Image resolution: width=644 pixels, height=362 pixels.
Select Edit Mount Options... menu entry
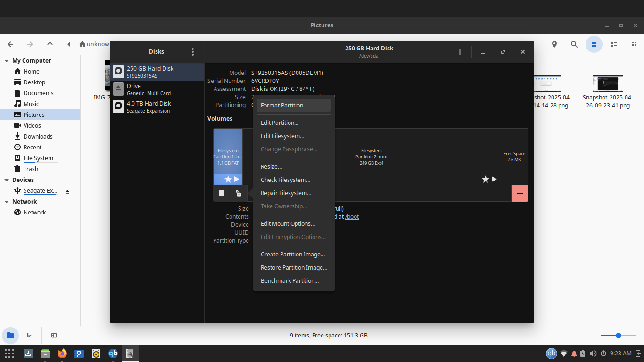(x=288, y=224)
